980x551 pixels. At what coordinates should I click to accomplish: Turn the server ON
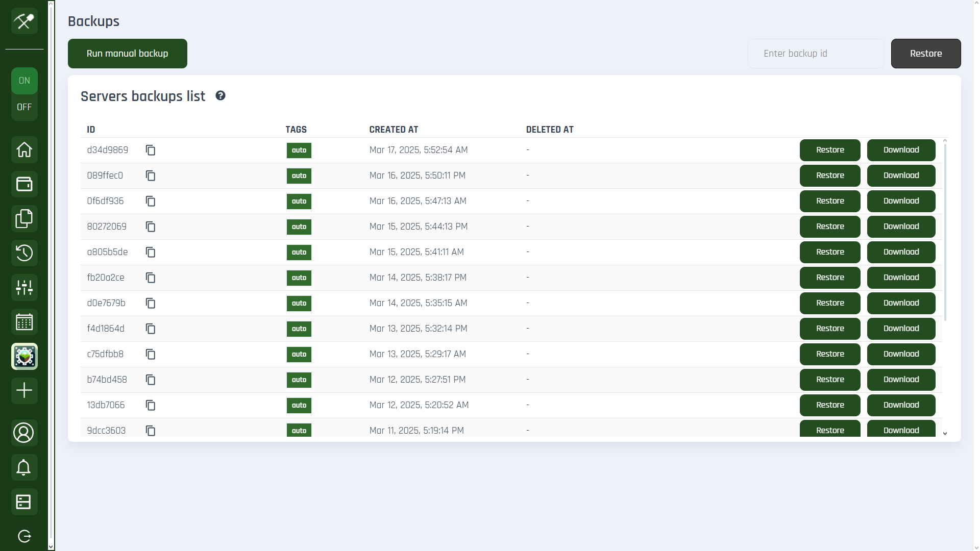(24, 81)
